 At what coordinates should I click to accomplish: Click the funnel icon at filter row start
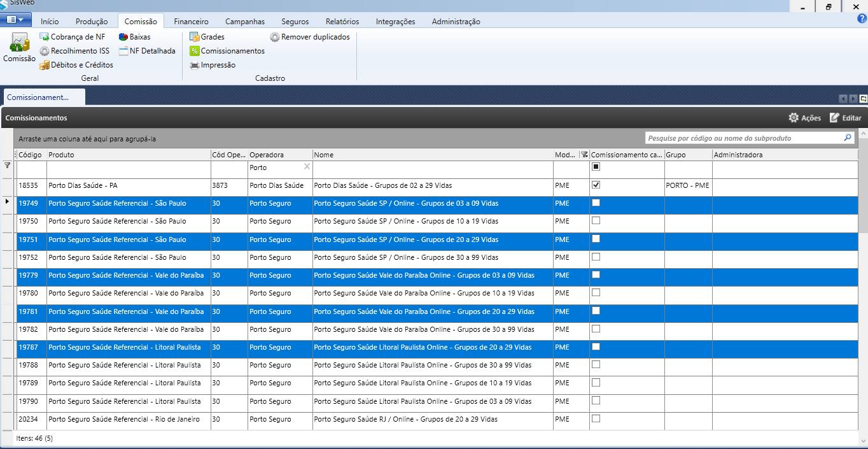click(8, 166)
